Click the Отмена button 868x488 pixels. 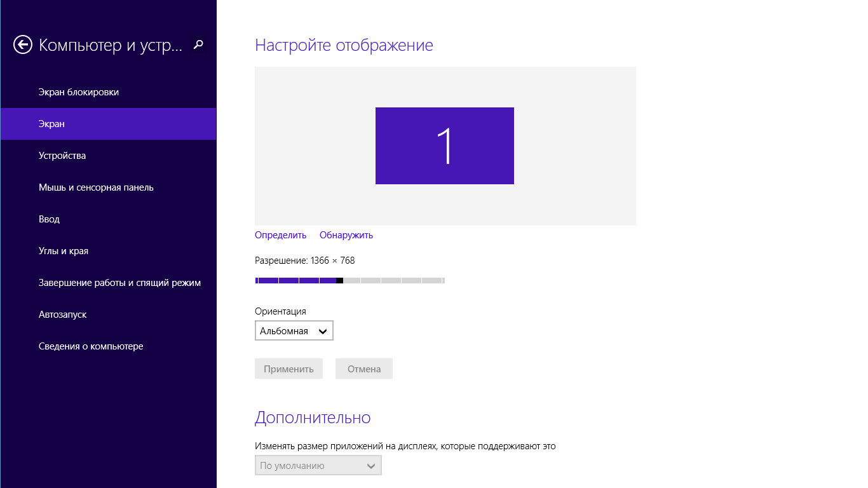[x=364, y=369]
